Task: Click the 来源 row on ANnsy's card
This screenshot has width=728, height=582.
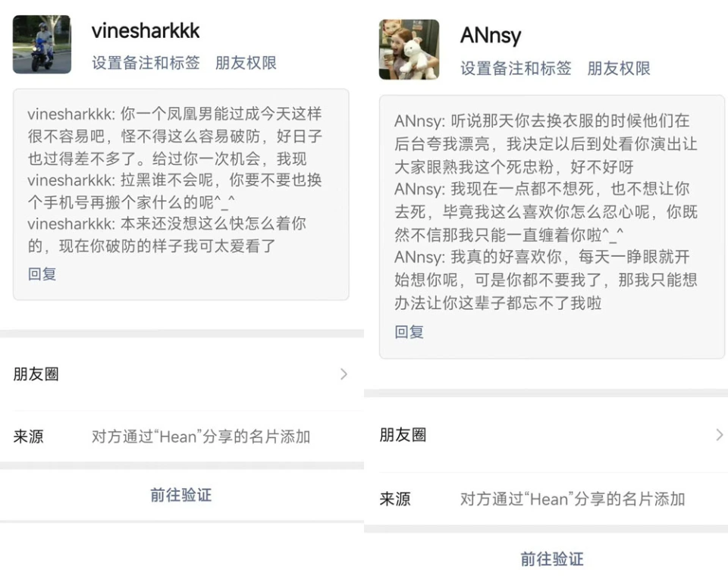Action: pos(546,499)
